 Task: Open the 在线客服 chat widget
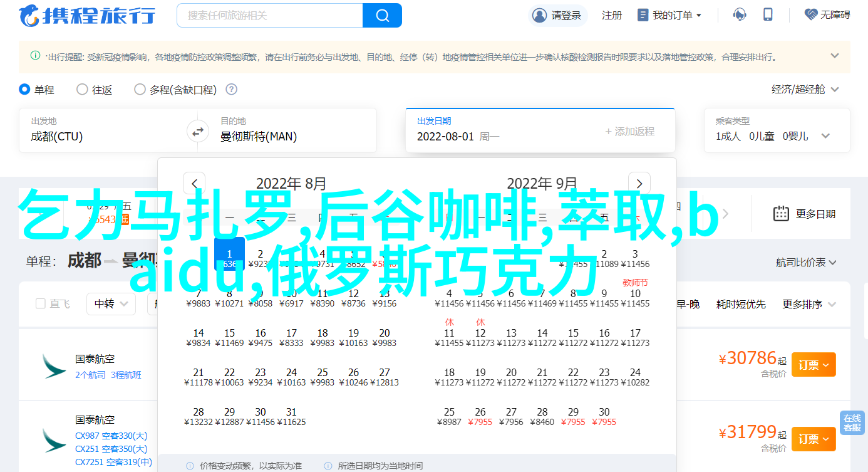click(852, 423)
